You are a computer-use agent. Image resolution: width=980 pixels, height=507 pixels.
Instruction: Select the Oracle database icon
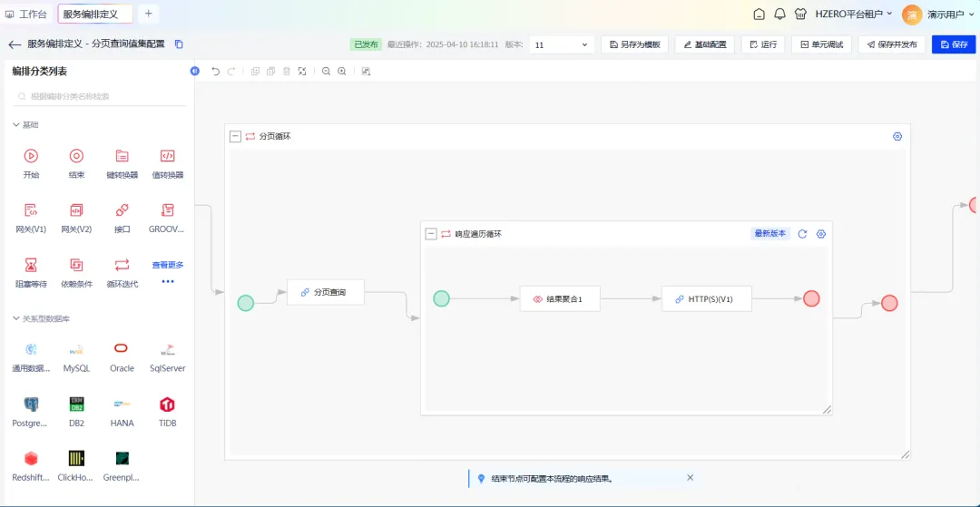[122, 348]
